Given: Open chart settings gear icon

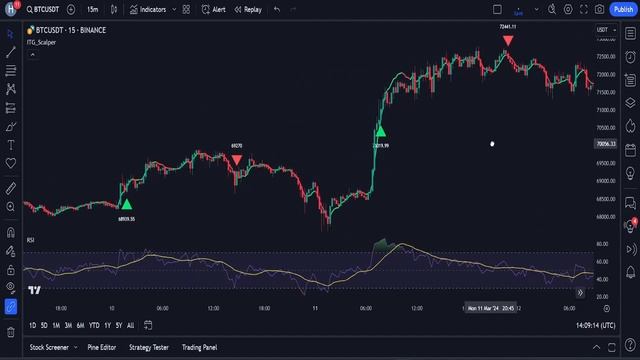Looking at the screenshot, I should point(568,9).
